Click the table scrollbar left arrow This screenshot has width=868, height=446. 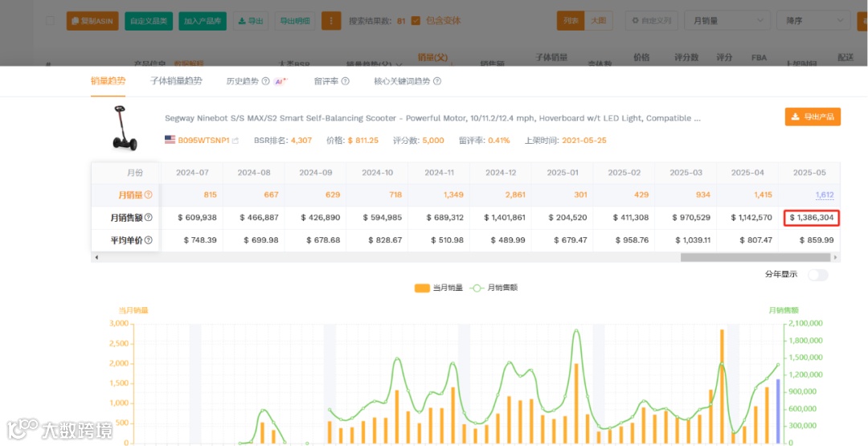[97, 257]
